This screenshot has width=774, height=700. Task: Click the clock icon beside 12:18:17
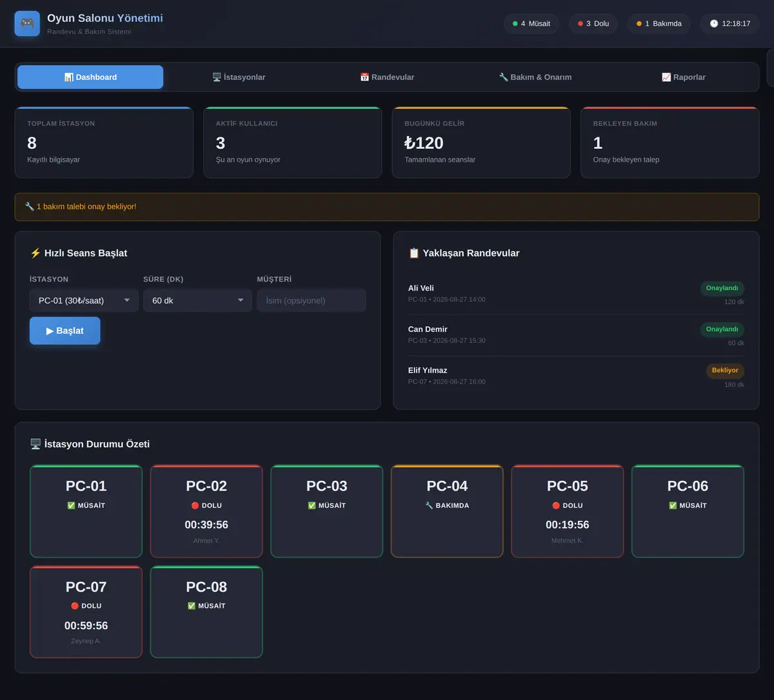tap(714, 24)
